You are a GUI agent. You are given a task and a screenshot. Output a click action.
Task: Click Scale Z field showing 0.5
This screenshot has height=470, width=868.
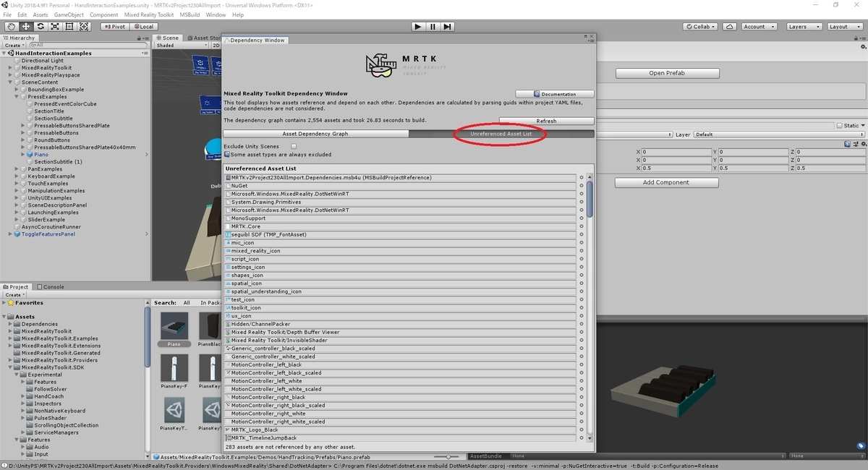click(830, 168)
